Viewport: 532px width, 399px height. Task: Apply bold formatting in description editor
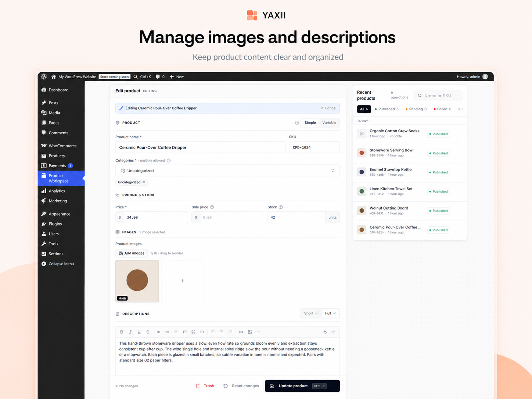click(x=122, y=332)
